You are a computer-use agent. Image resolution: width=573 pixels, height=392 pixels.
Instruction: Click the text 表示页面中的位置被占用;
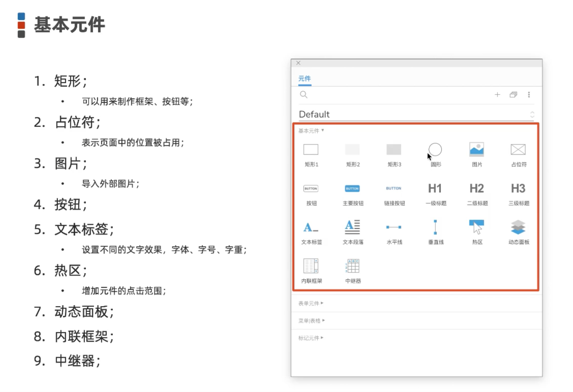[133, 142]
